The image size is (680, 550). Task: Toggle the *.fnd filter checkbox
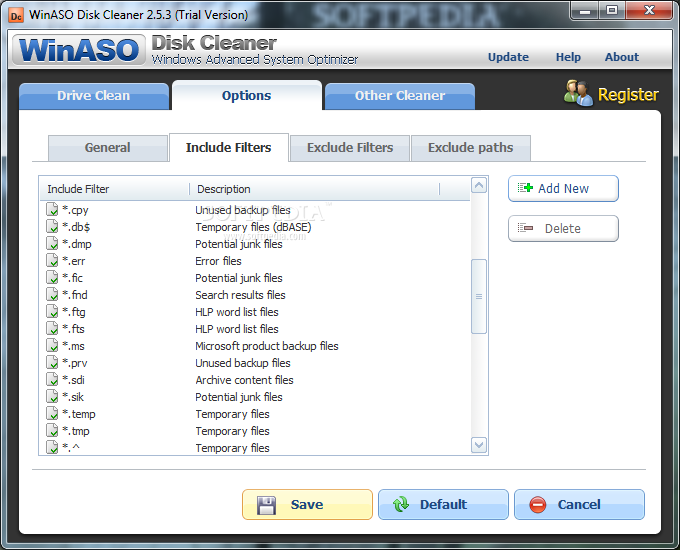pyautogui.click(x=52, y=295)
